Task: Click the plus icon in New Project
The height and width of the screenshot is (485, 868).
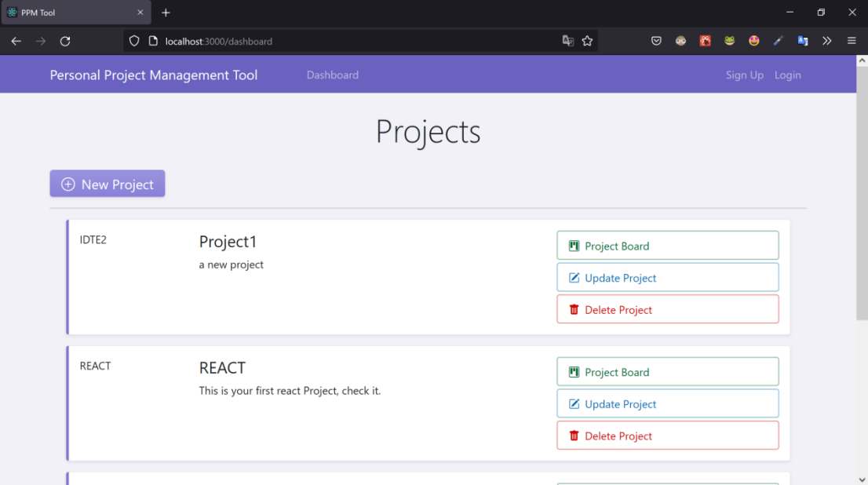Action: (x=68, y=184)
